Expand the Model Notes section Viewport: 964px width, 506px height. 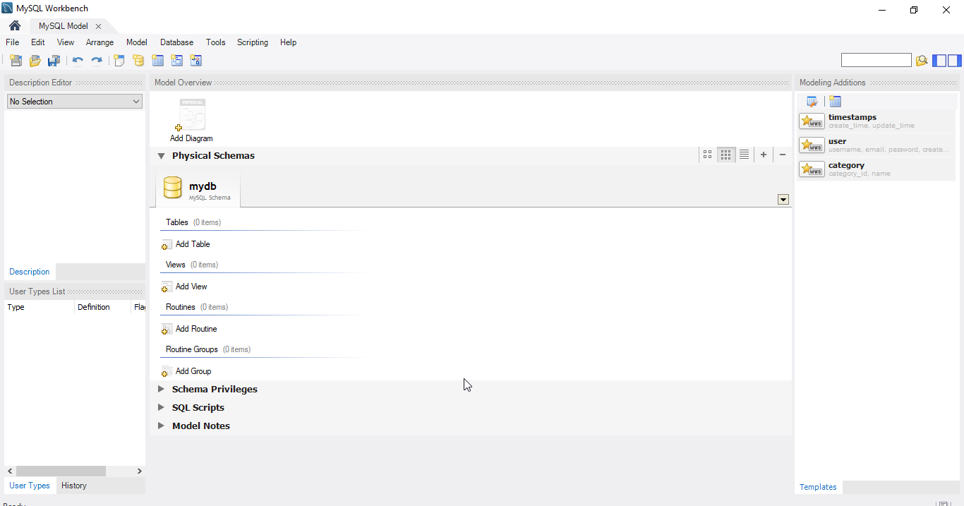(x=161, y=426)
